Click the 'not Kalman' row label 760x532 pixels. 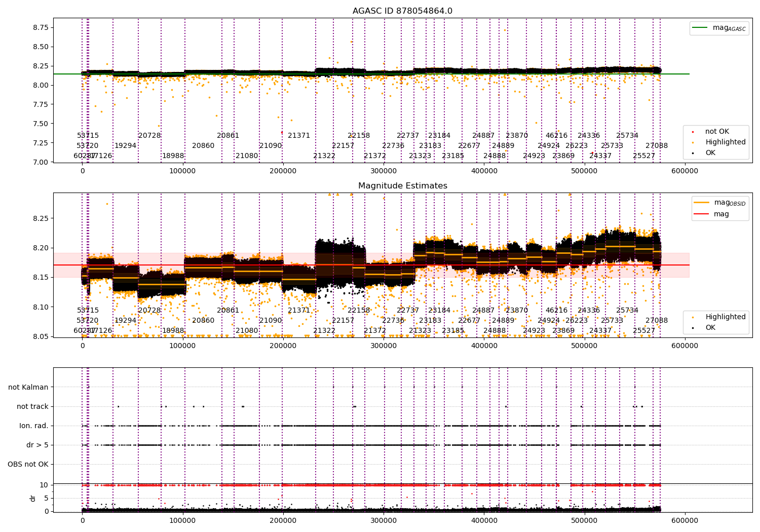28,387
